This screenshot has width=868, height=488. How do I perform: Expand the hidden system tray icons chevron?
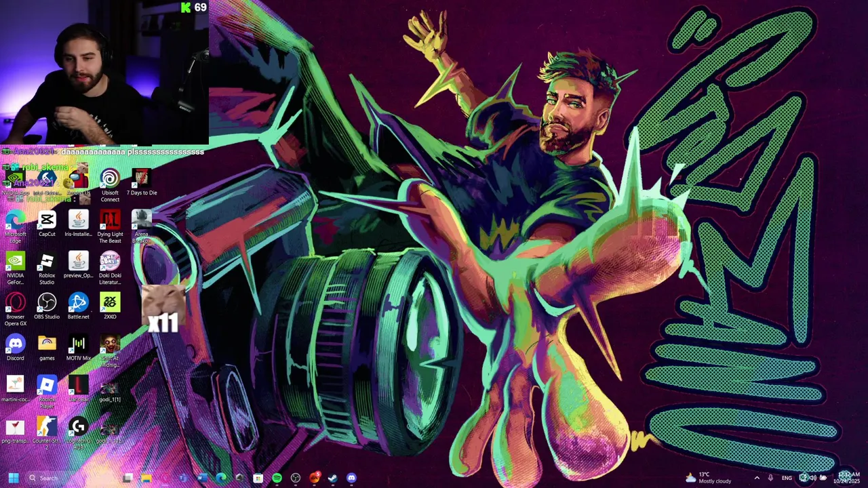tap(757, 478)
